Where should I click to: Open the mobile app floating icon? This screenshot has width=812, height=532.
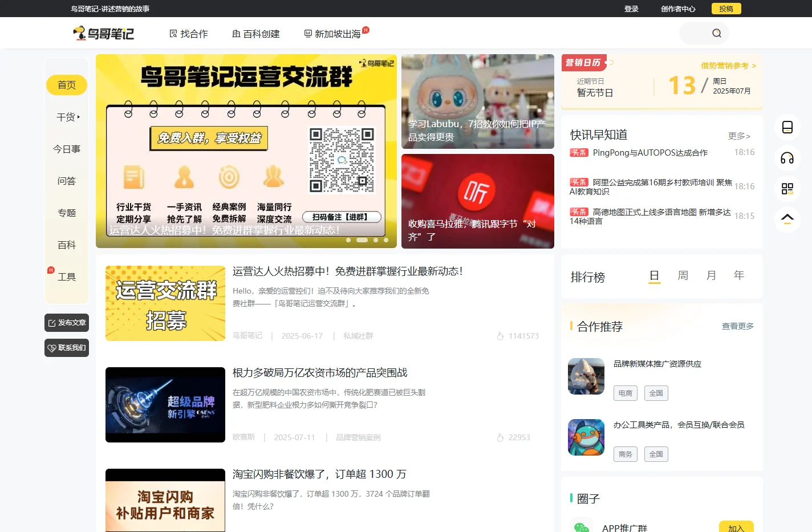(x=787, y=127)
